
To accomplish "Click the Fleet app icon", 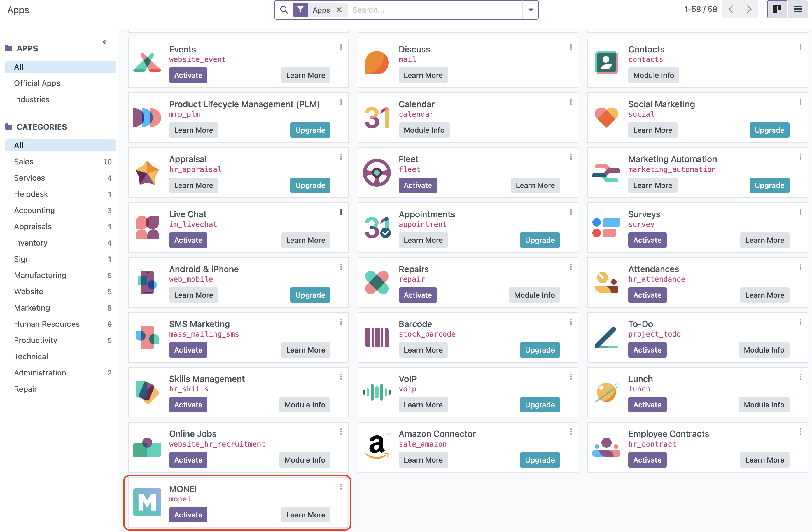I will pos(377,172).
